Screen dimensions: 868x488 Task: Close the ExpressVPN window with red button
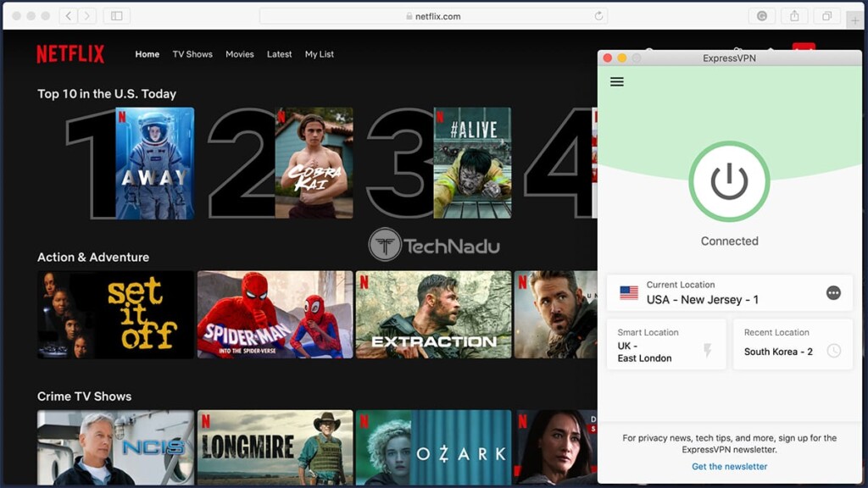[607, 58]
